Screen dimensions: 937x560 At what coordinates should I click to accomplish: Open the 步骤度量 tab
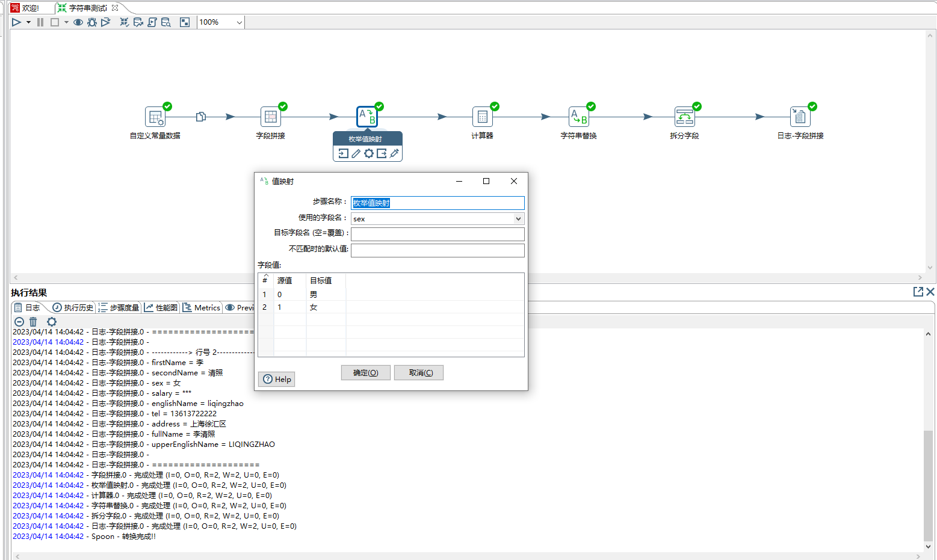(x=119, y=307)
